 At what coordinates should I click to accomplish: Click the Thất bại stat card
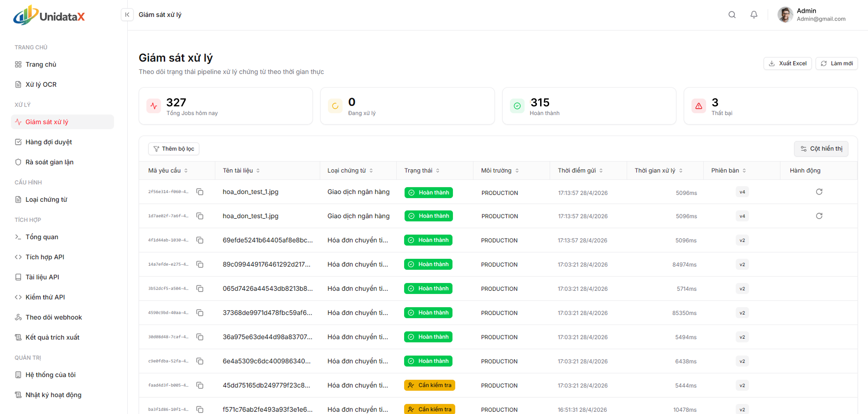770,106
